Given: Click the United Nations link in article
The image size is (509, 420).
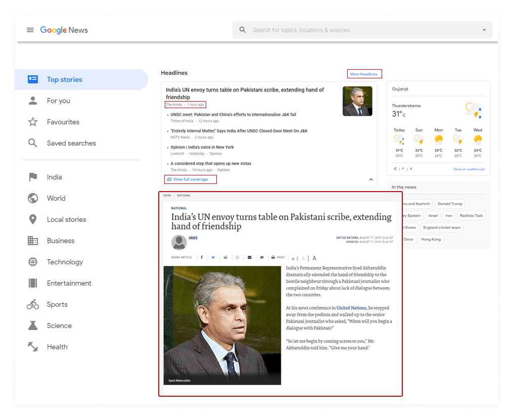Looking at the screenshot, I should 351,308.
